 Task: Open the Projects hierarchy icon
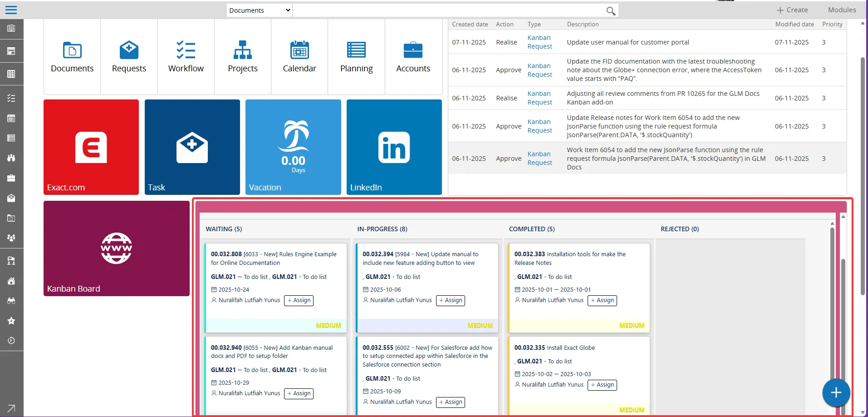click(243, 50)
